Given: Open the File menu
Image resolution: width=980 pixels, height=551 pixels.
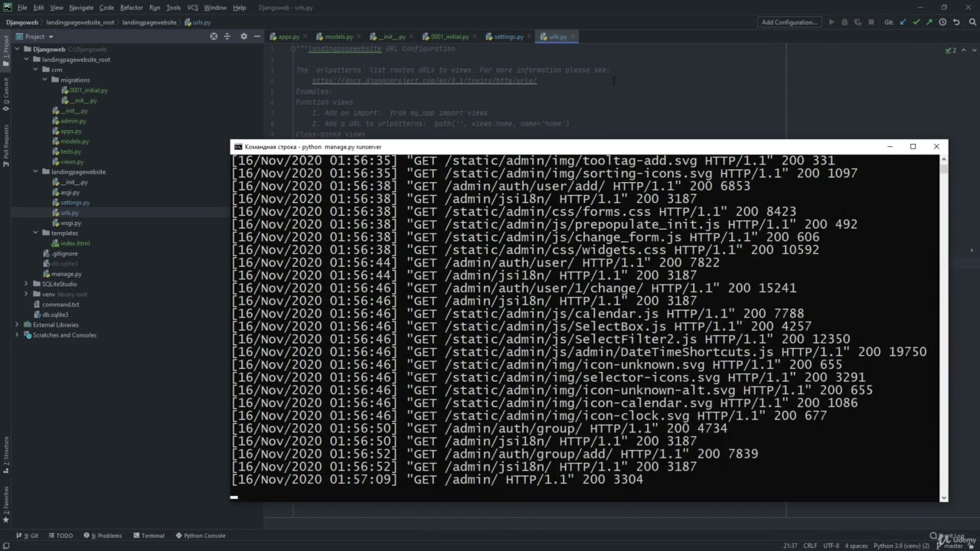Looking at the screenshot, I should tap(22, 8).
